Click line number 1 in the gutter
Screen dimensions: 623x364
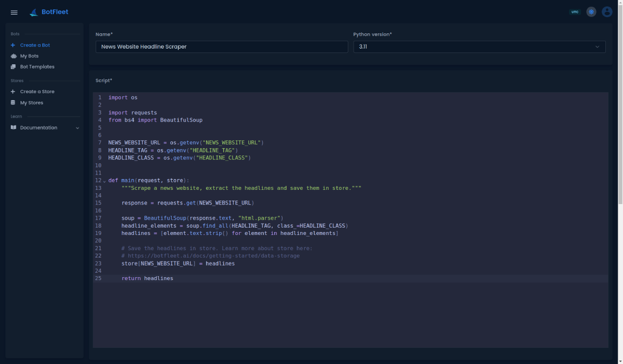point(100,98)
